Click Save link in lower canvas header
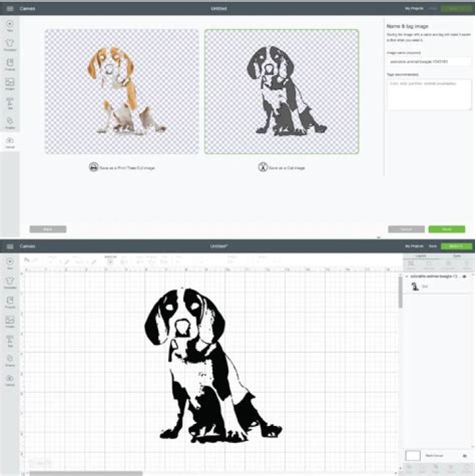 (x=433, y=246)
